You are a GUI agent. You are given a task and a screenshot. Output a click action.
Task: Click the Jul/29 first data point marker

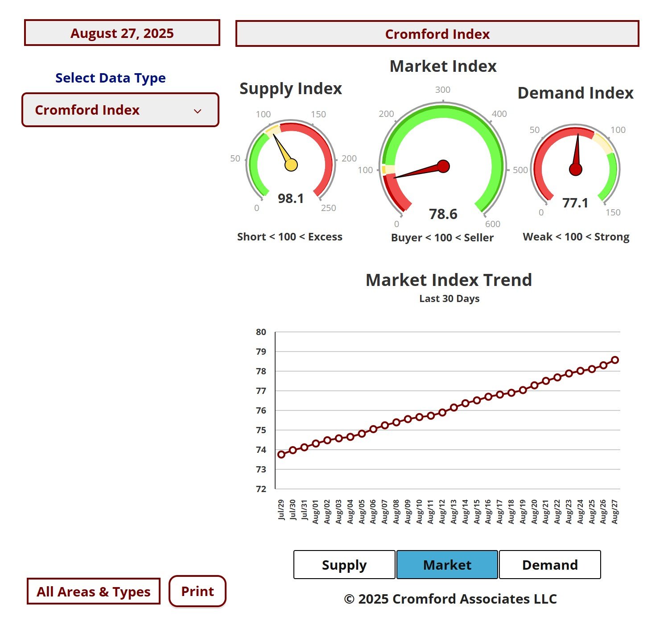tap(281, 455)
